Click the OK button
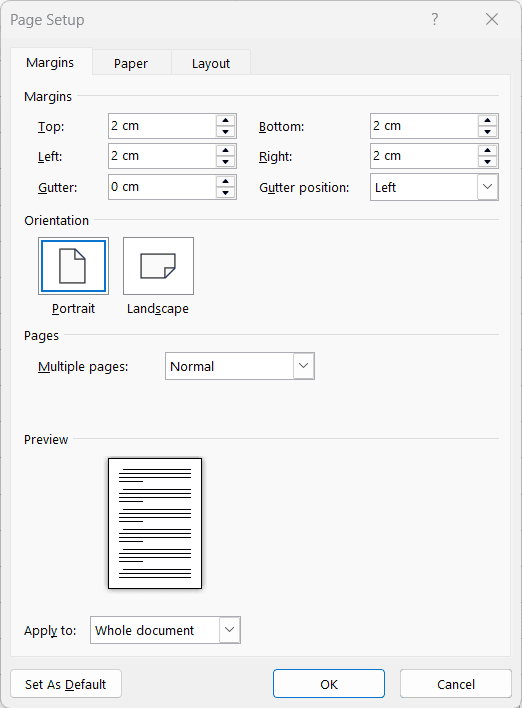This screenshot has width=522, height=708. (x=329, y=684)
